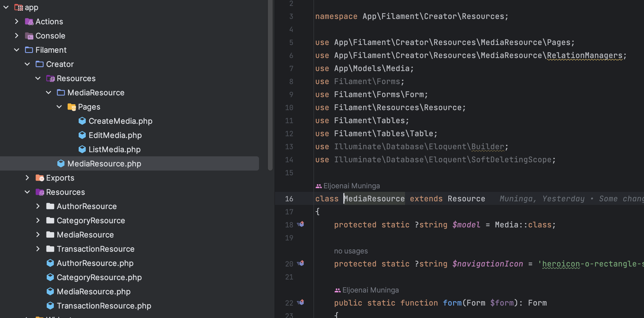Click line number 16 in the gutter
The width and height of the screenshot is (644, 318).
(x=289, y=199)
